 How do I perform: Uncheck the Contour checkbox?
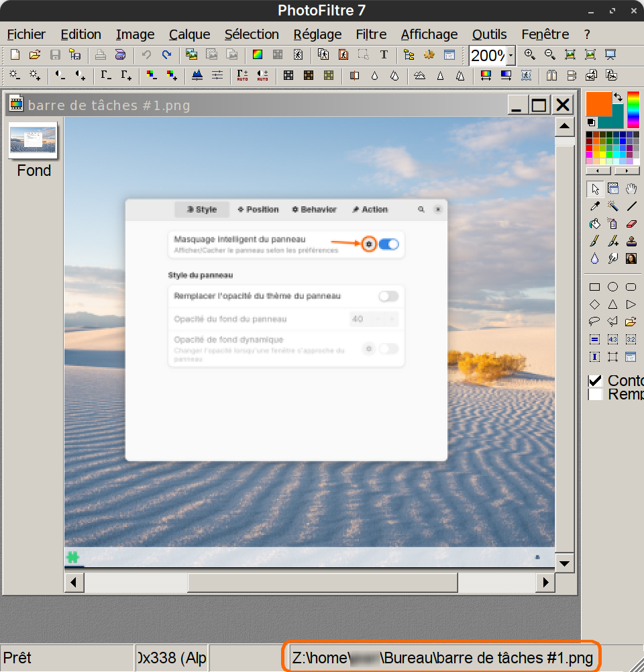tap(595, 381)
